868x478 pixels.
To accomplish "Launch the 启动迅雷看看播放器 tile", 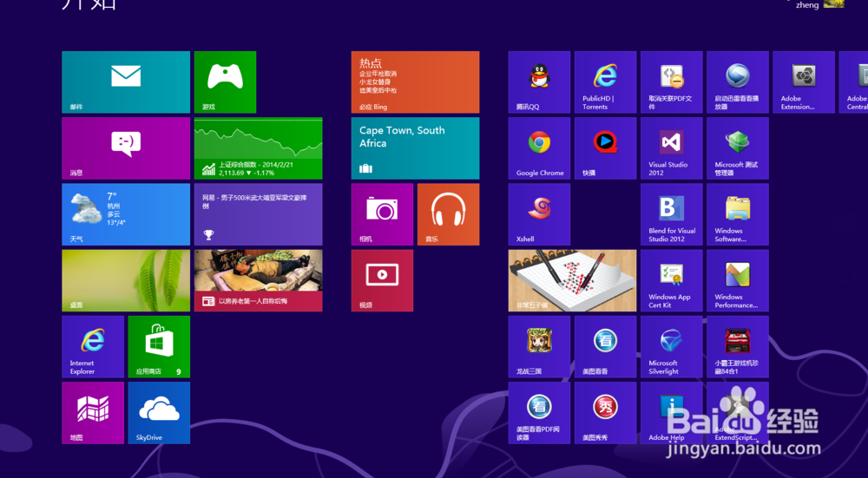I will click(737, 82).
